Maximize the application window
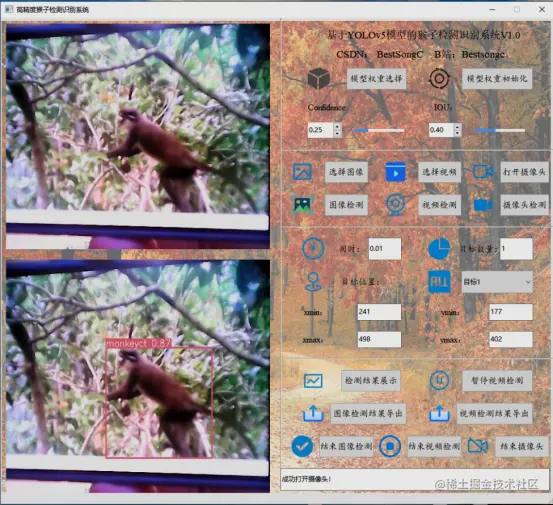553x505 pixels. click(x=517, y=10)
